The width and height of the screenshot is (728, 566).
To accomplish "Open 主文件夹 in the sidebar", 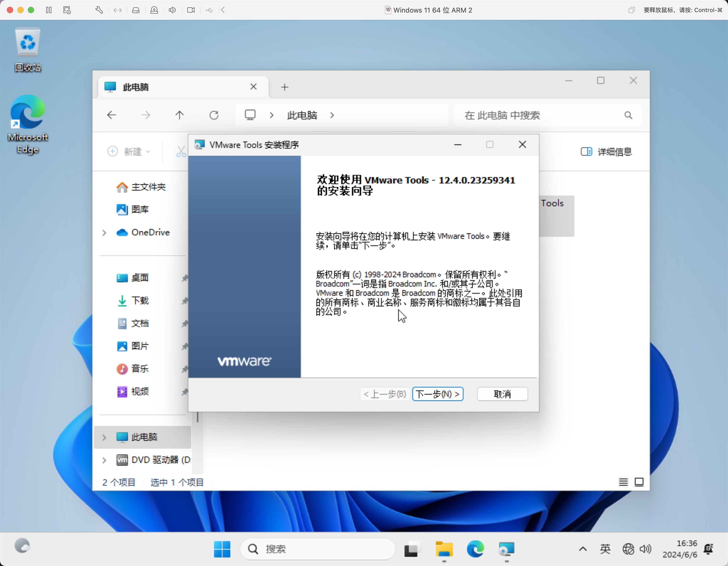I will 141,187.
